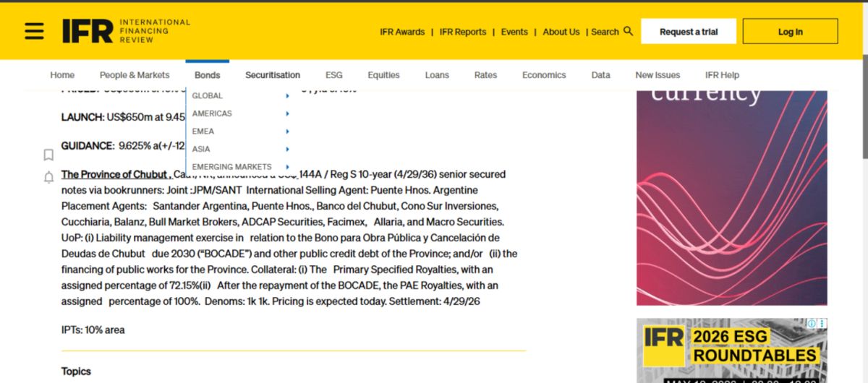868x383 pixels.
Task: Click the page vertical scrollbar
Action: pos(864,108)
